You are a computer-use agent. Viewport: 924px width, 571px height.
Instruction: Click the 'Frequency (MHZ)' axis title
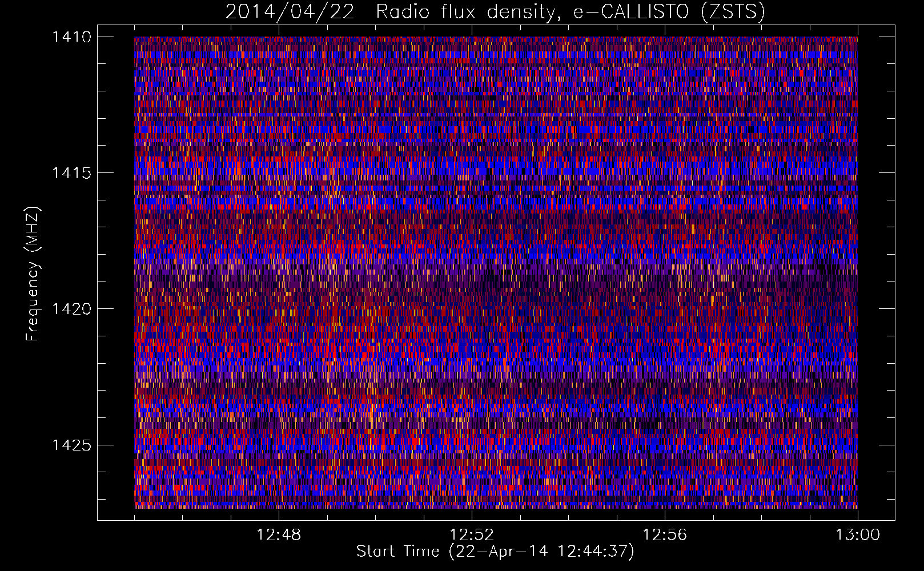tap(33, 274)
